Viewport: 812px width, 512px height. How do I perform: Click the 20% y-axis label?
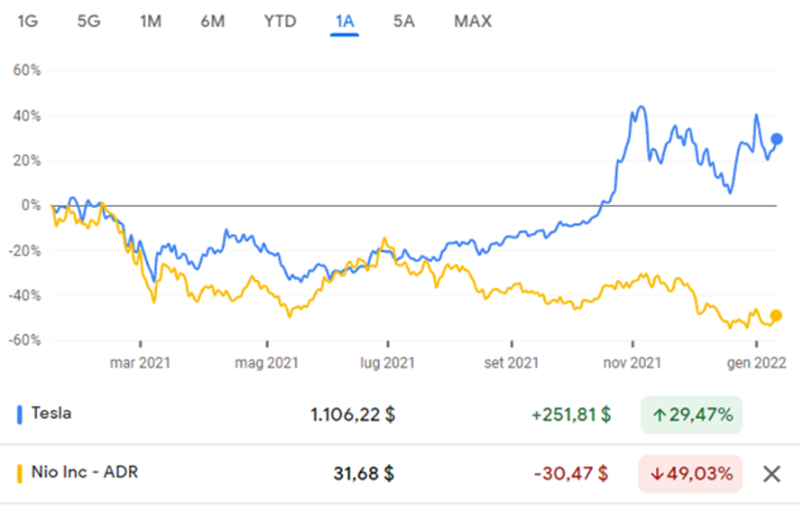coord(27,161)
